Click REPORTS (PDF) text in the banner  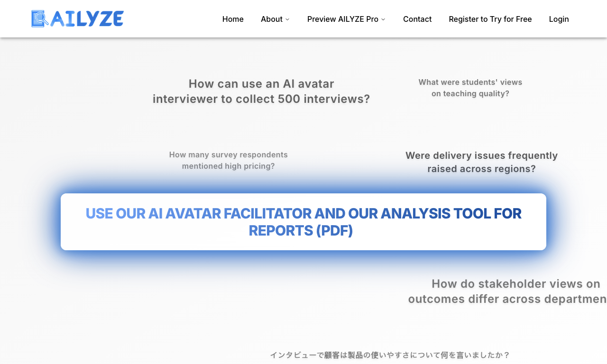(301, 230)
